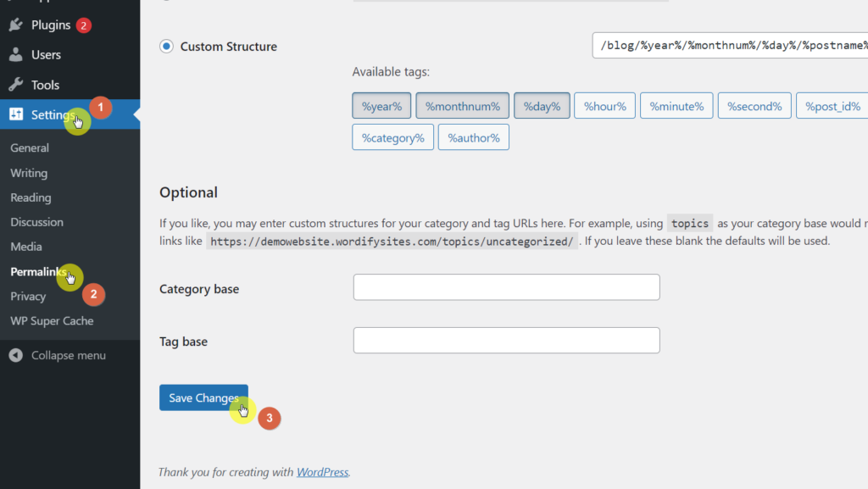868x489 pixels.
Task: Click the Custom Structure label
Action: 229,47
